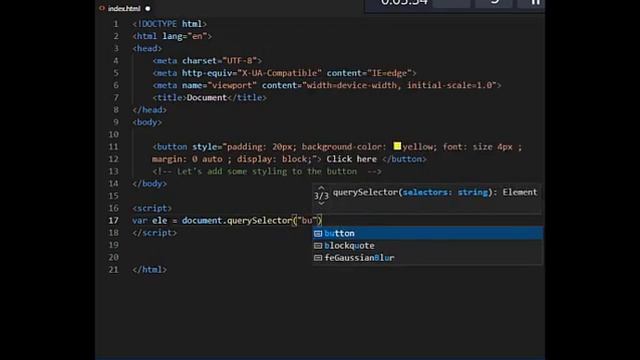
Task: Click the "querySelector" method name on line 17
Action: (260, 220)
